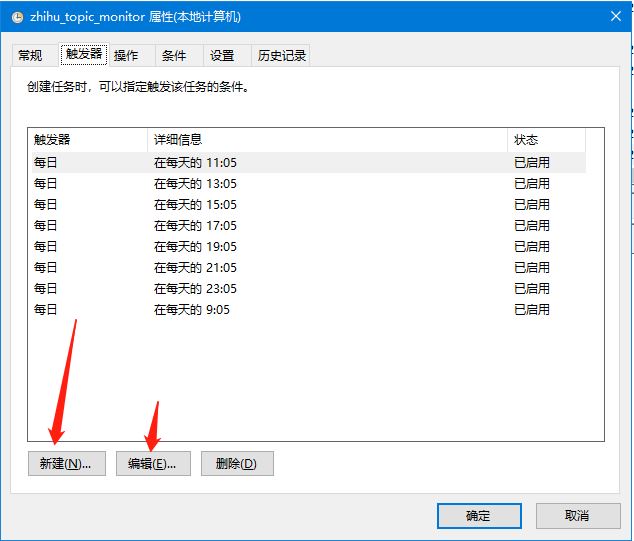634x541 pixels.
Task: Select the daily 11:05 trigger row
Action: tap(309, 163)
